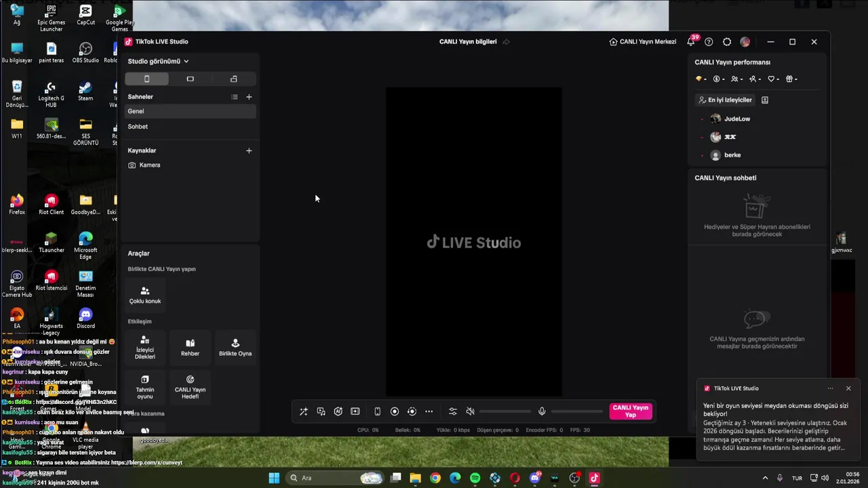Select the portrait phone layout mode
The height and width of the screenshot is (488, 868).
coord(146,79)
